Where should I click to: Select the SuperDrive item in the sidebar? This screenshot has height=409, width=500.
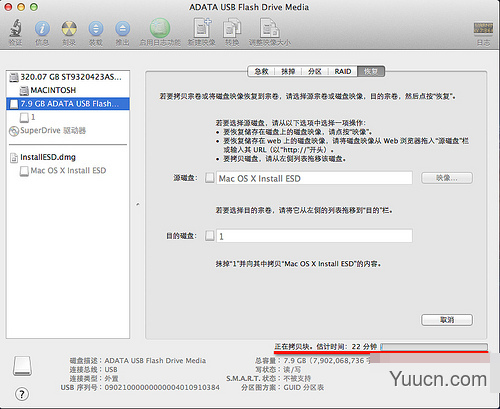pyautogui.click(x=68, y=130)
